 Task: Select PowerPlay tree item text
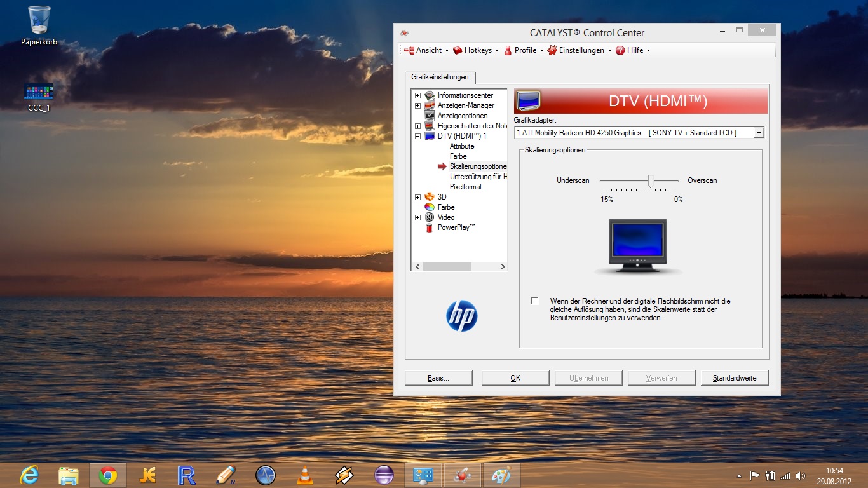click(456, 227)
